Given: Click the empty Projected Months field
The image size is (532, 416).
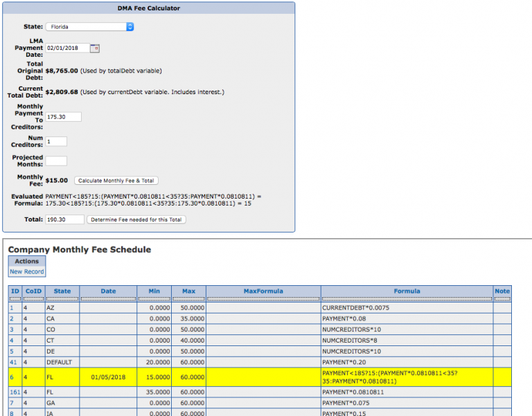Looking at the screenshot, I should (56, 161).
